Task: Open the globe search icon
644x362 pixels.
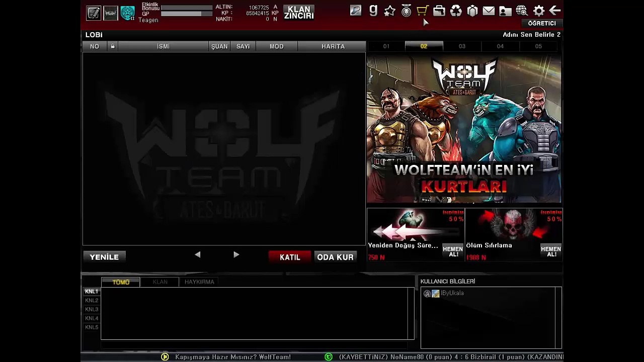Action: click(x=522, y=11)
